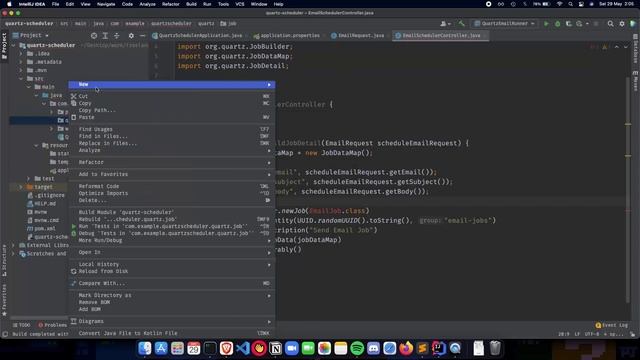Expand the .metadata folder
The image size is (640, 360).
[21, 62]
